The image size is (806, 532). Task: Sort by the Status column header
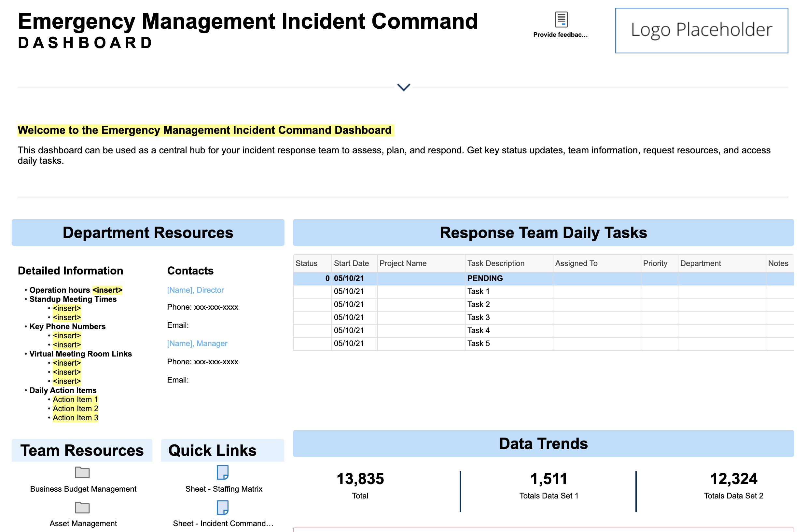(x=306, y=263)
